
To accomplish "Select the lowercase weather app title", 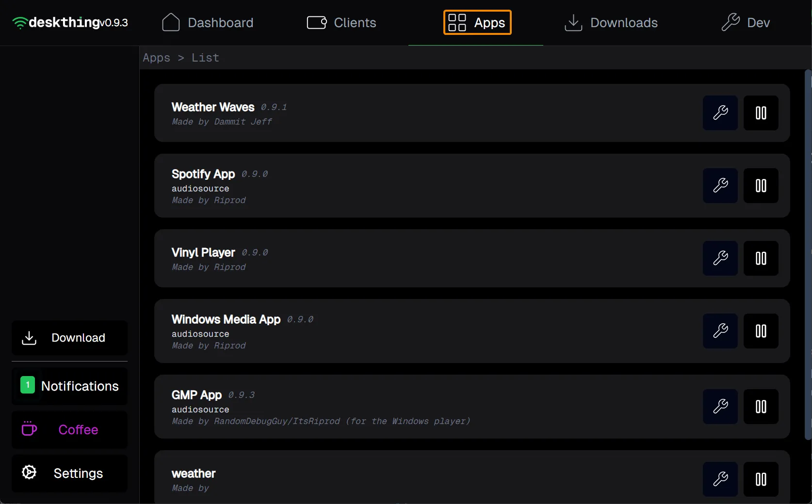I will click(194, 473).
